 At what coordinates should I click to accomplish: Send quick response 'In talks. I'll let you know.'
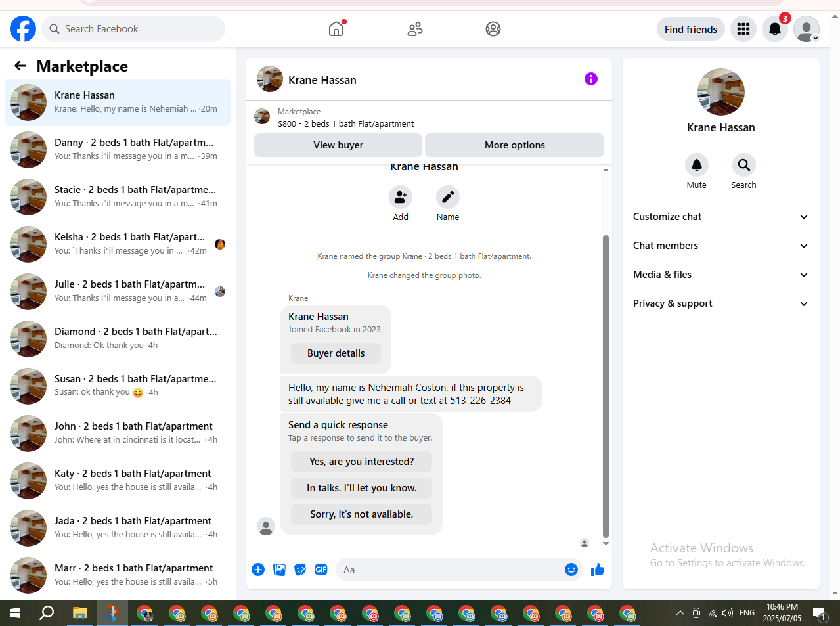(x=362, y=488)
